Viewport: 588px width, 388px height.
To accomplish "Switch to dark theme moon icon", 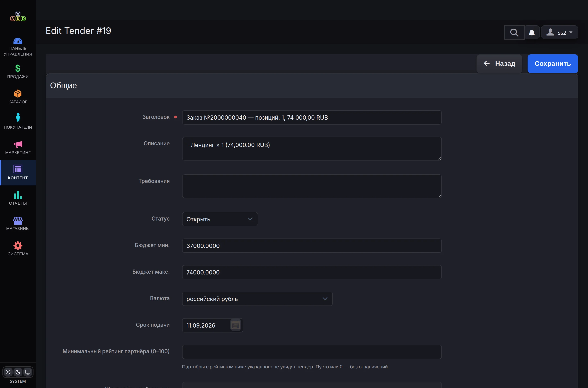I will (18, 372).
